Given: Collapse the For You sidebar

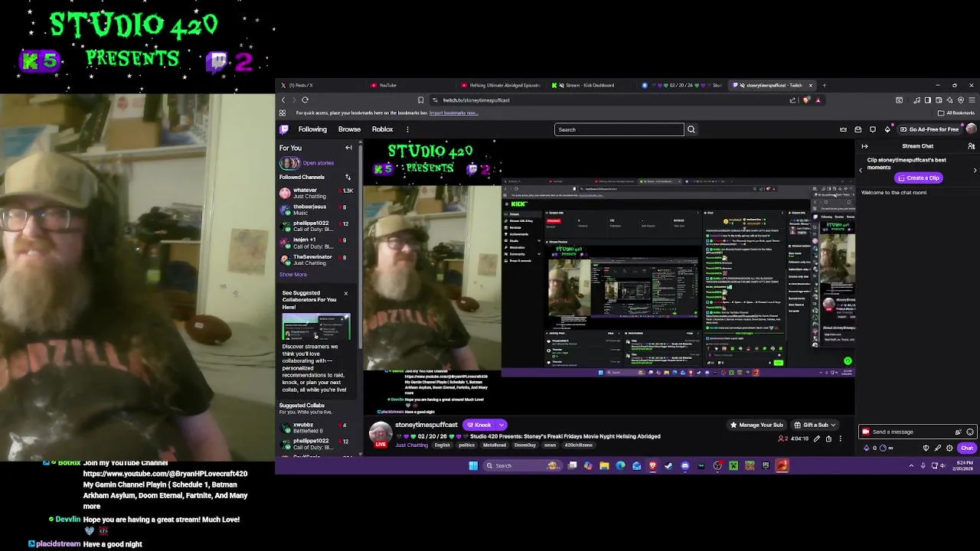Looking at the screenshot, I should click(348, 148).
